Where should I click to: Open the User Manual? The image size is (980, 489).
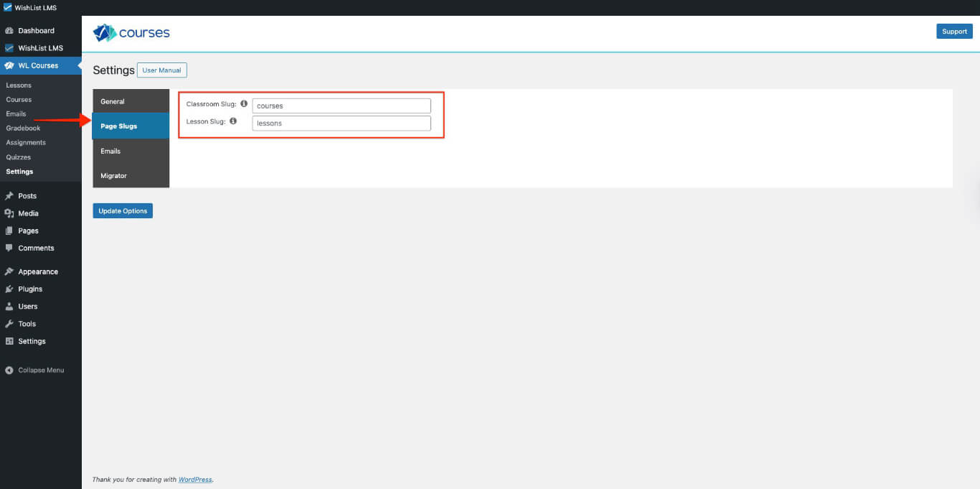[x=161, y=70]
